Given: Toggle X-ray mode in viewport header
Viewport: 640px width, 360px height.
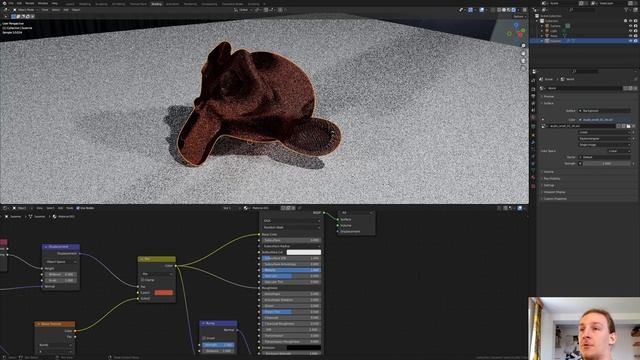Looking at the screenshot, I should (492, 10).
